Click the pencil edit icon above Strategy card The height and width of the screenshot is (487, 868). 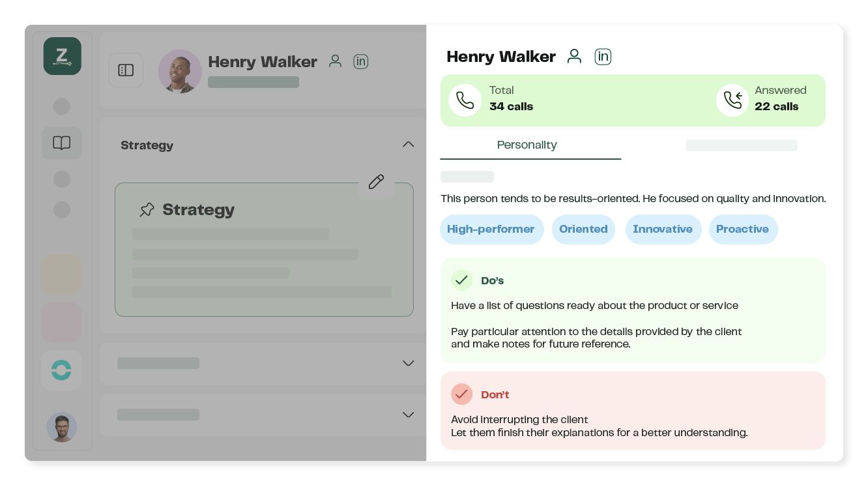(376, 182)
